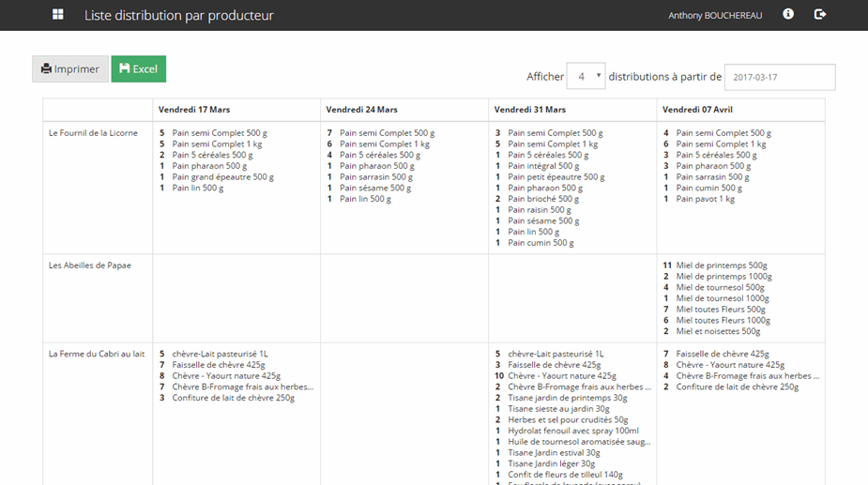Select producer Les Abeilles de Papae
The height and width of the screenshot is (485, 868).
coord(90,265)
